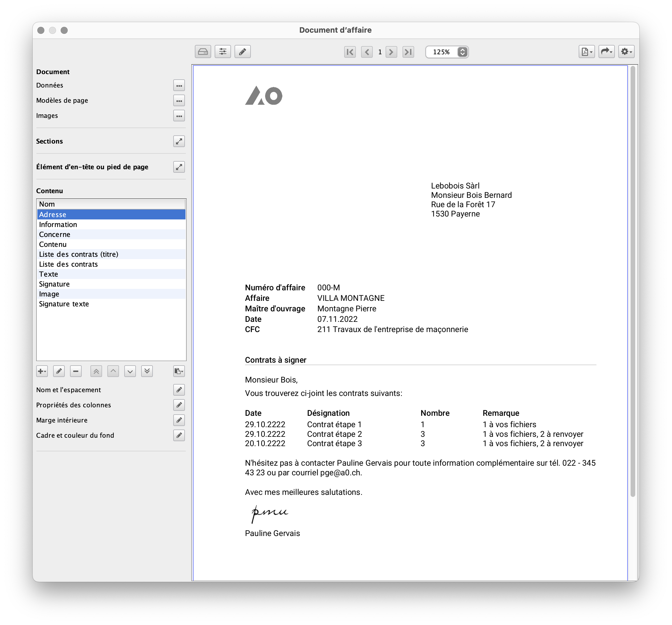Click the 'Contrats à signer' heading
Screen dimensions: 672x625
tap(276, 360)
